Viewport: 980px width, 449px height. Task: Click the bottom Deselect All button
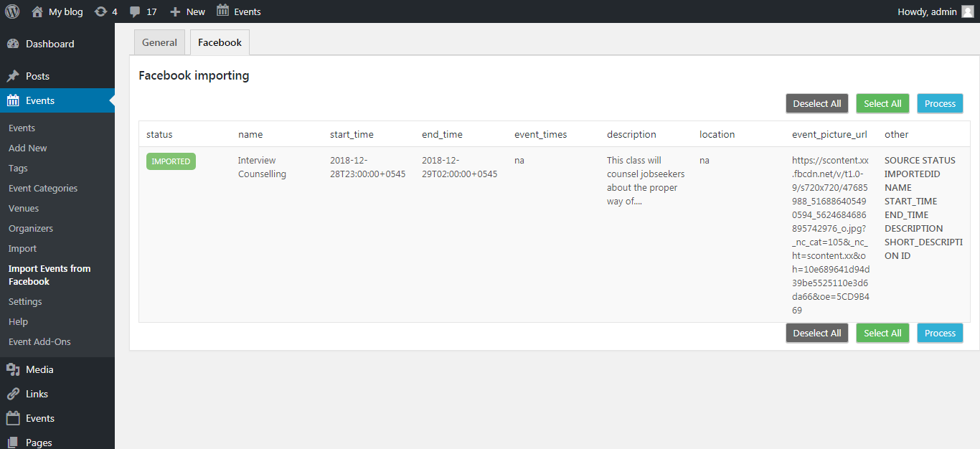pos(817,333)
